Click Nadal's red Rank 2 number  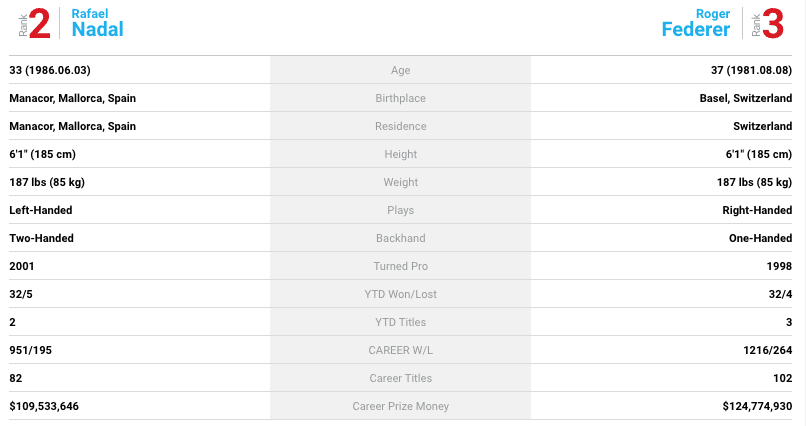click(40, 24)
